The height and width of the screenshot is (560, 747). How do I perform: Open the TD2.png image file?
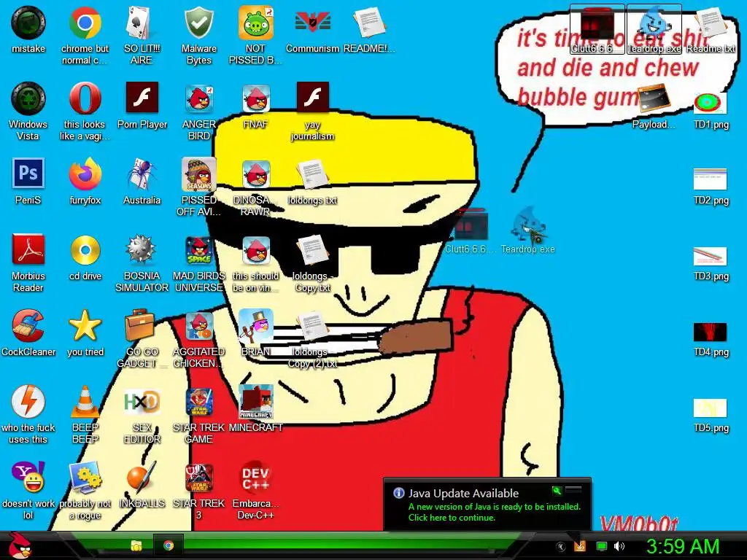(x=711, y=186)
